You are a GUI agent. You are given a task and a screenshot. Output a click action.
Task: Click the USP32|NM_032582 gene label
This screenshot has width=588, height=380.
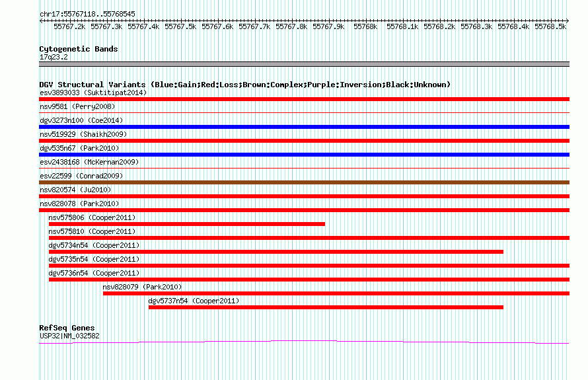click(69, 336)
